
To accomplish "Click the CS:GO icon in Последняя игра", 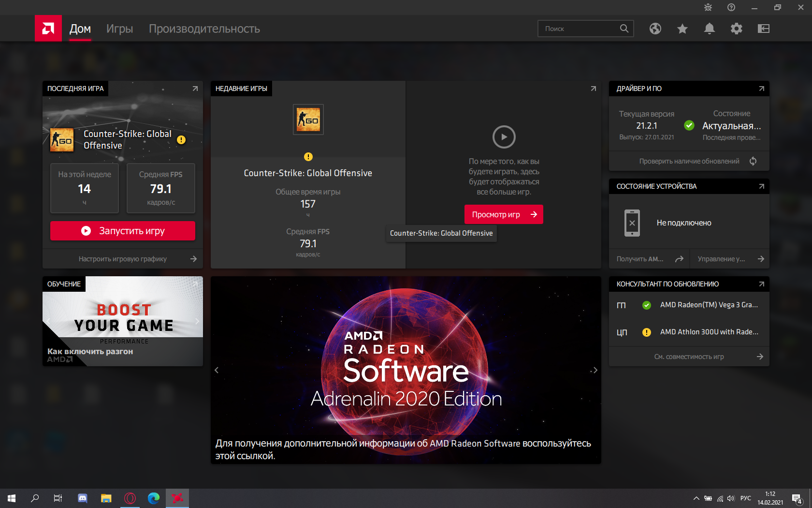I will [x=62, y=140].
